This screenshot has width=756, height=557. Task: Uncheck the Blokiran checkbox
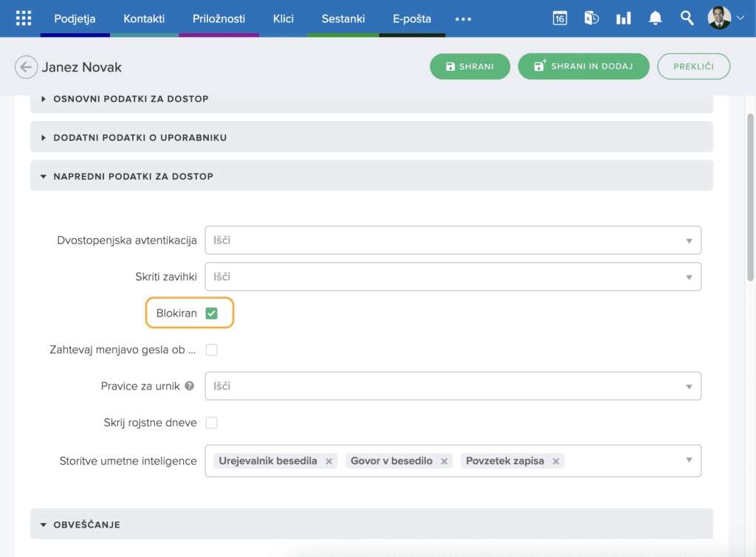[212, 314]
